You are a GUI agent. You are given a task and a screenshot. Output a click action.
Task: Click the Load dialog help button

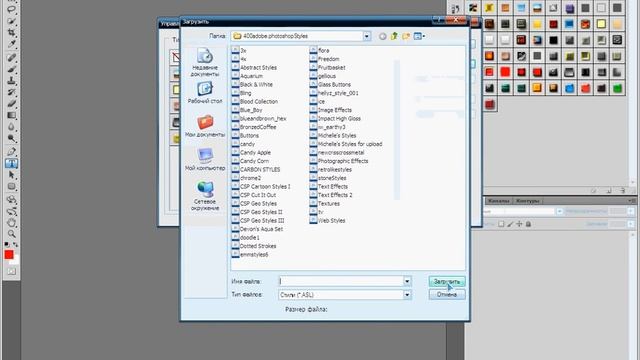tap(439, 20)
